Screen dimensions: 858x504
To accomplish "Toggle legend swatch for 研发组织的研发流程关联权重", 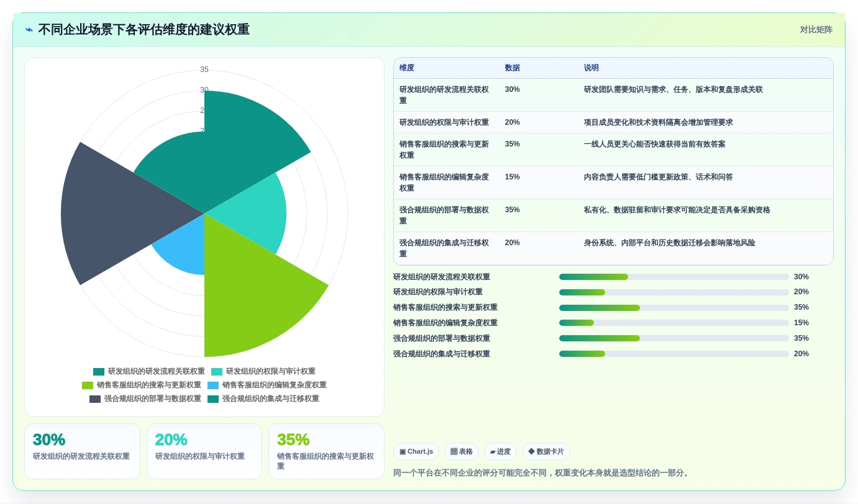I will tap(99, 372).
